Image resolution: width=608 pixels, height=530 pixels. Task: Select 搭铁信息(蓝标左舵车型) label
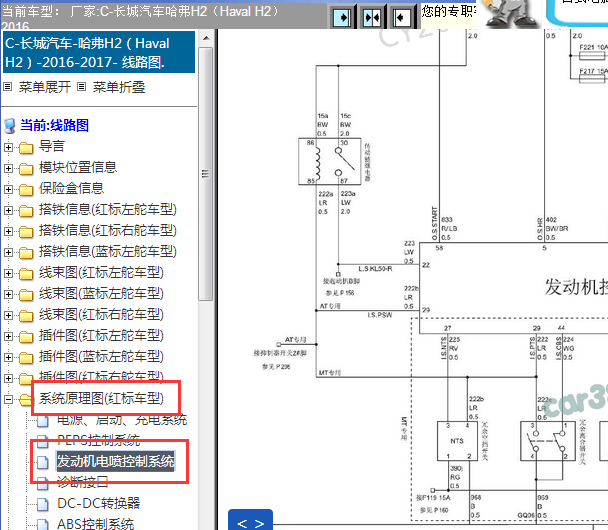click(x=108, y=251)
